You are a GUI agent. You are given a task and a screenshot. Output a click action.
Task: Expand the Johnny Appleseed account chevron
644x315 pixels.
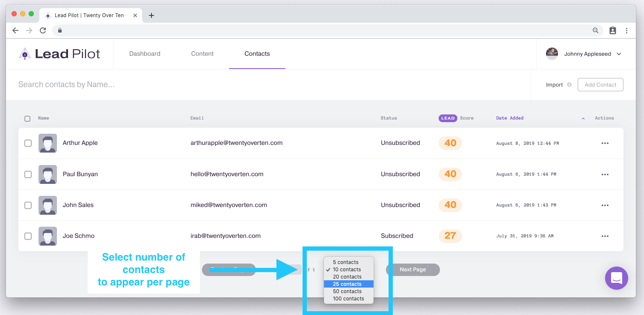tap(619, 54)
